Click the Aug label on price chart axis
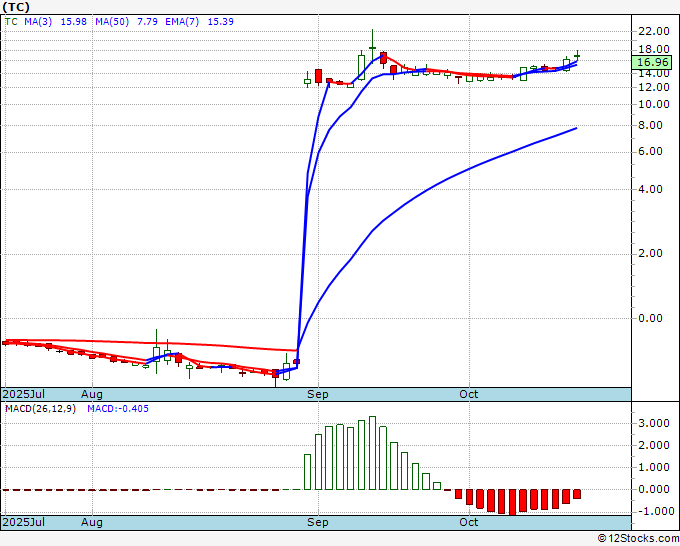This screenshot has height=546, width=680. 92,394
